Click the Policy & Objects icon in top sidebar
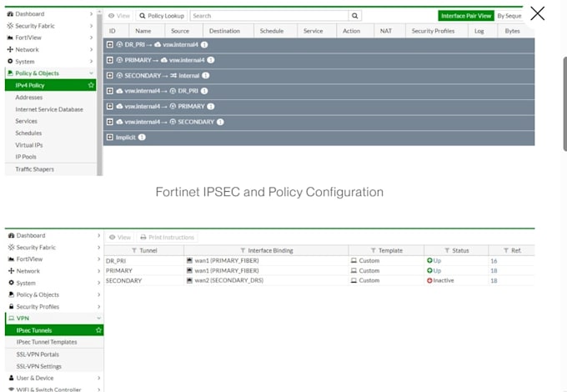Screen dimensions: 567x392 [10, 73]
